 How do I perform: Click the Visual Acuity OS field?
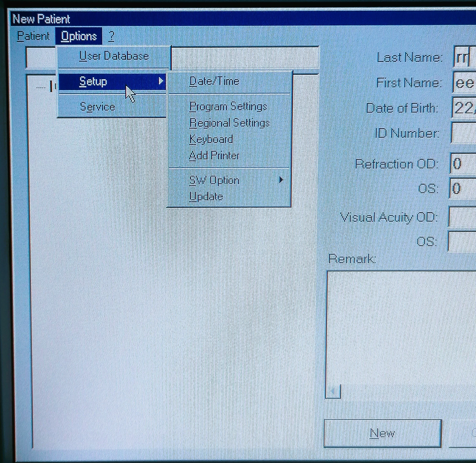pos(462,241)
